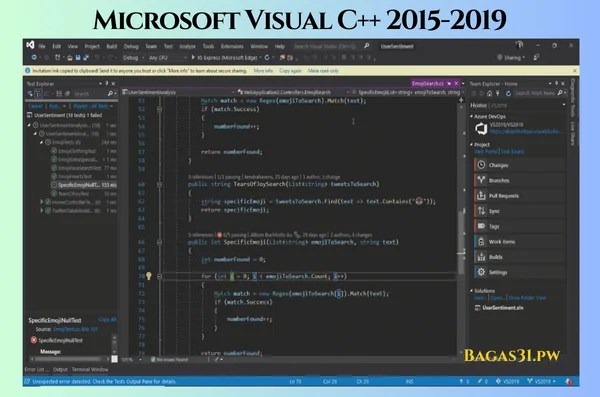Image resolution: width=600 pixels, height=397 pixels.
Task: Click the Sync tile
Action: (x=519, y=211)
